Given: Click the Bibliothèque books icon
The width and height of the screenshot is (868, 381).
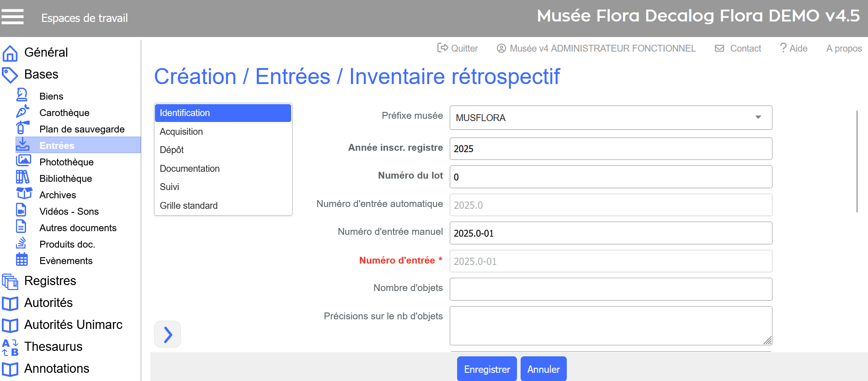Looking at the screenshot, I should pyautogui.click(x=22, y=177).
